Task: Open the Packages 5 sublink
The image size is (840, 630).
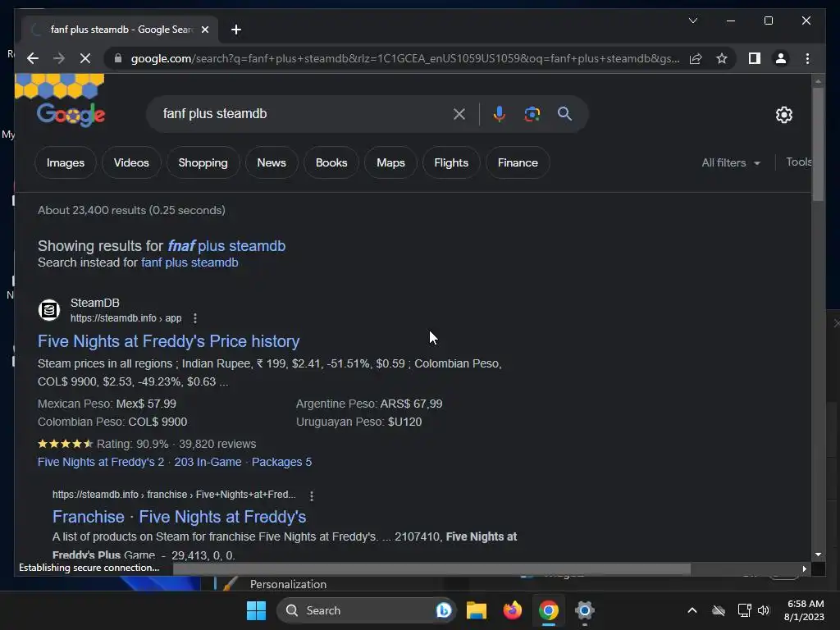Action: (x=282, y=462)
